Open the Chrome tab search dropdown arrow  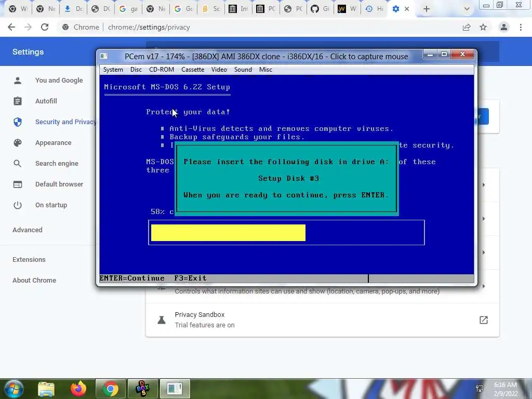click(x=467, y=9)
